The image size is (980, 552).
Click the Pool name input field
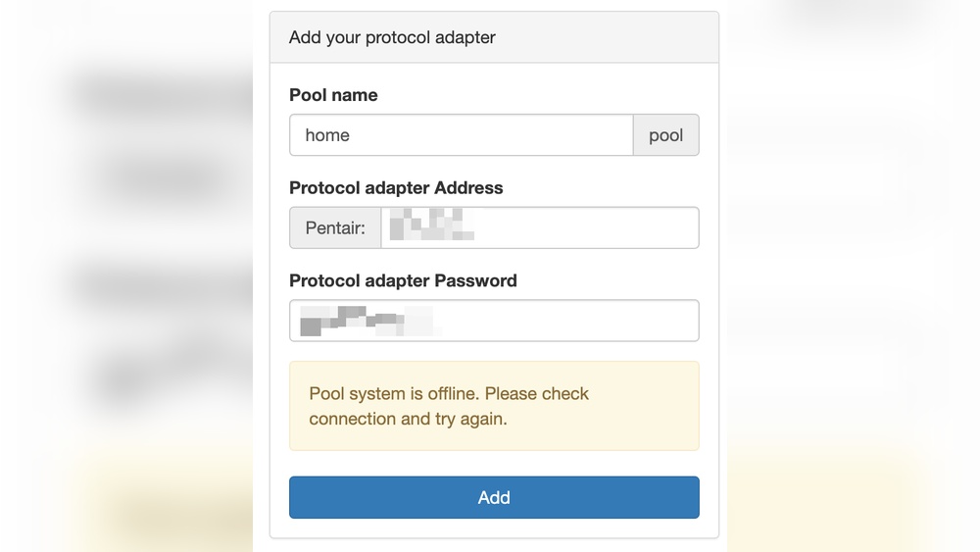tap(461, 135)
